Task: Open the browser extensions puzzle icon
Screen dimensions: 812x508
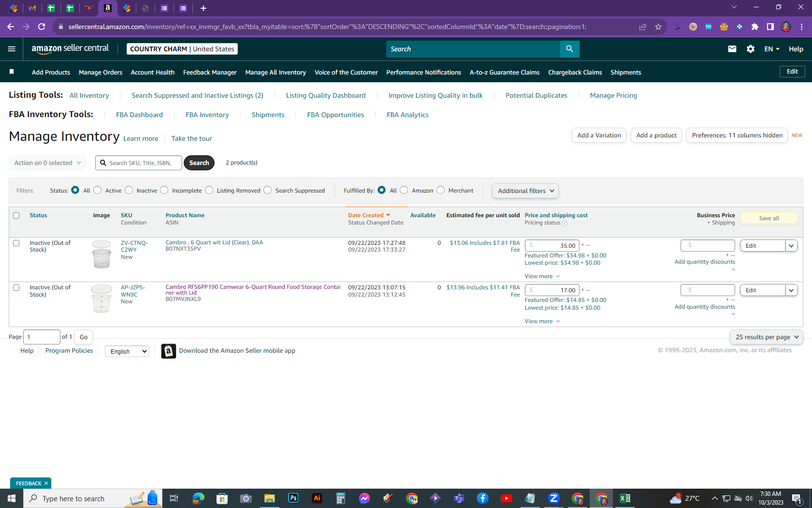Action: [x=754, y=27]
